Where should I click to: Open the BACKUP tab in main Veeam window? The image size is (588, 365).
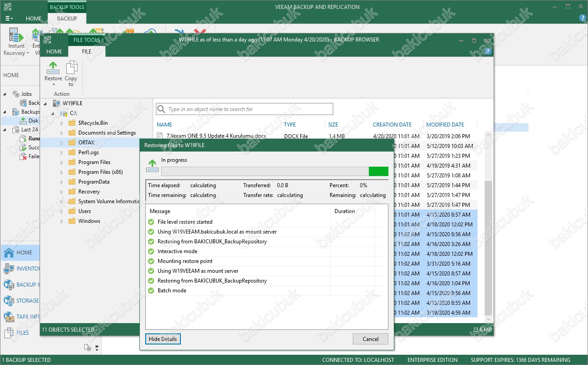click(x=67, y=18)
